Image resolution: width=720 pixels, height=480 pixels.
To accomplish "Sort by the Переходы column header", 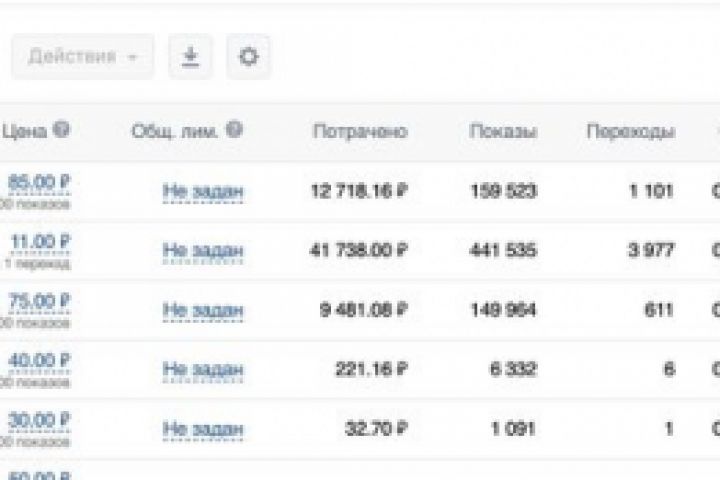I will tap(630, 131).
